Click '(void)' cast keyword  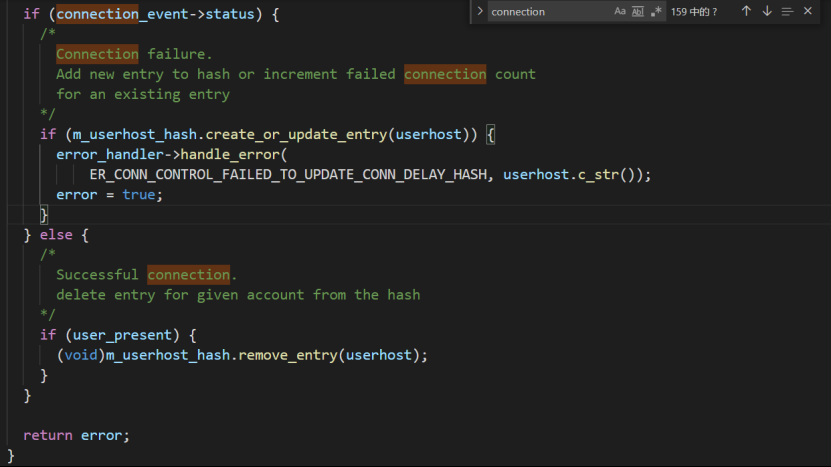point(81,355)
